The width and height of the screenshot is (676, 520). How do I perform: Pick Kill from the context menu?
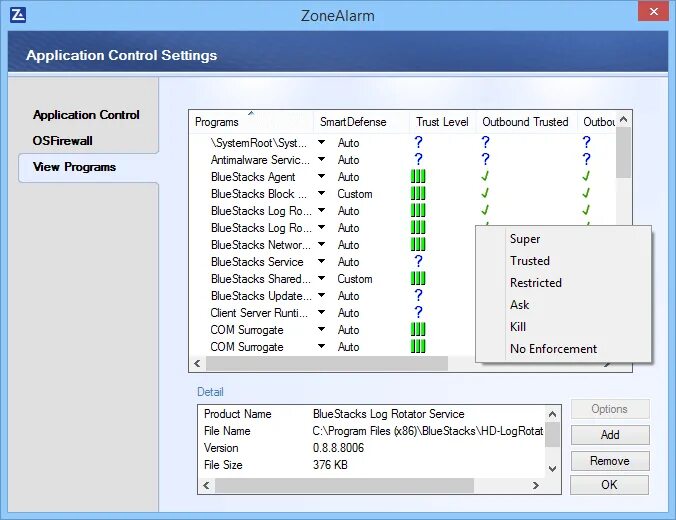(563, 327)
